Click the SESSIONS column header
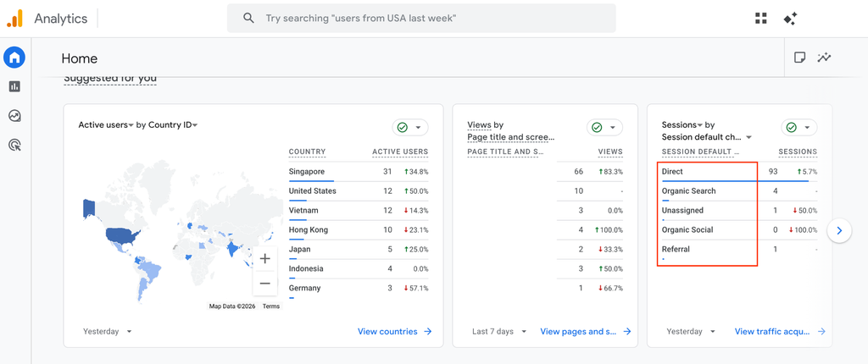The width and height of the screenshot is (868, 364). (x=798, y=152)
